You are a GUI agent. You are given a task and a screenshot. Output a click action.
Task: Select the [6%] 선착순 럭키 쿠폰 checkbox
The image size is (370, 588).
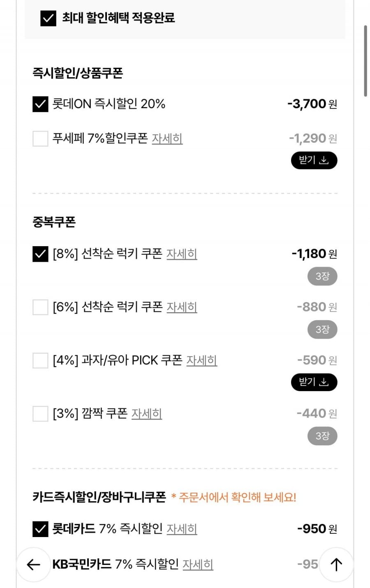pyautogui.click(x=40, y=307)
